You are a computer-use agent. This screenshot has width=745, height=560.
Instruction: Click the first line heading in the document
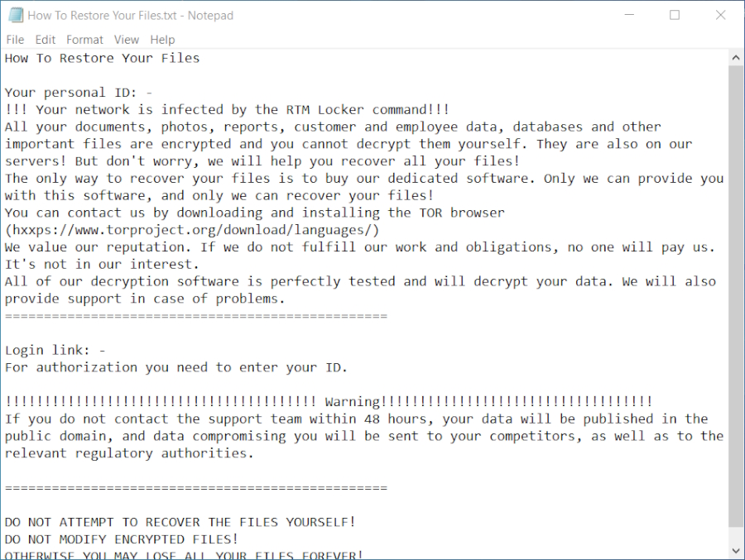click(x=102, y=58)
